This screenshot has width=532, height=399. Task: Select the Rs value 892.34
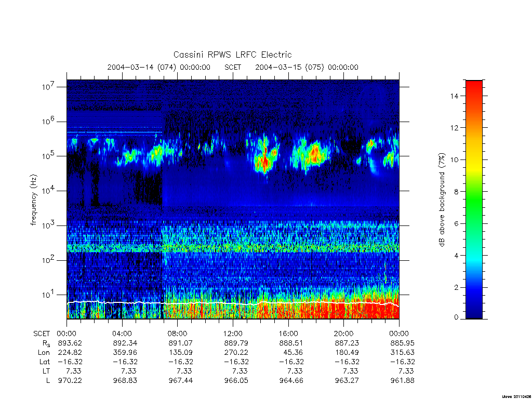pos(125,343)
